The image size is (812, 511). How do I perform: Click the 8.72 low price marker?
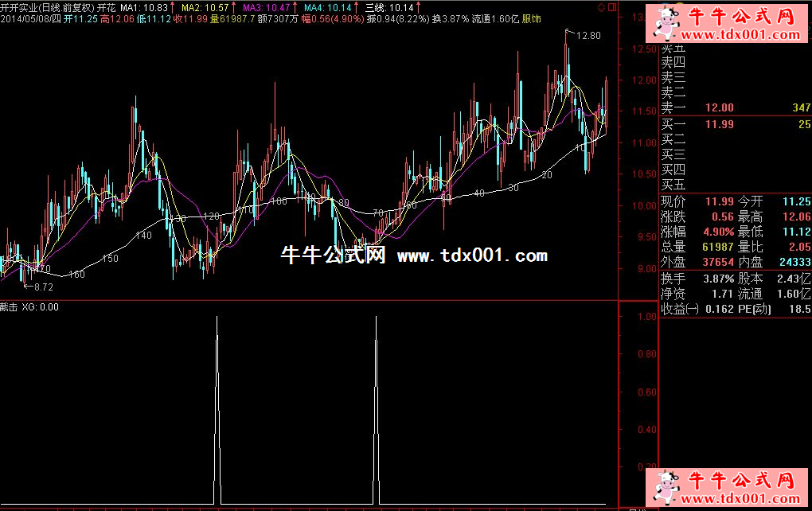43,286
